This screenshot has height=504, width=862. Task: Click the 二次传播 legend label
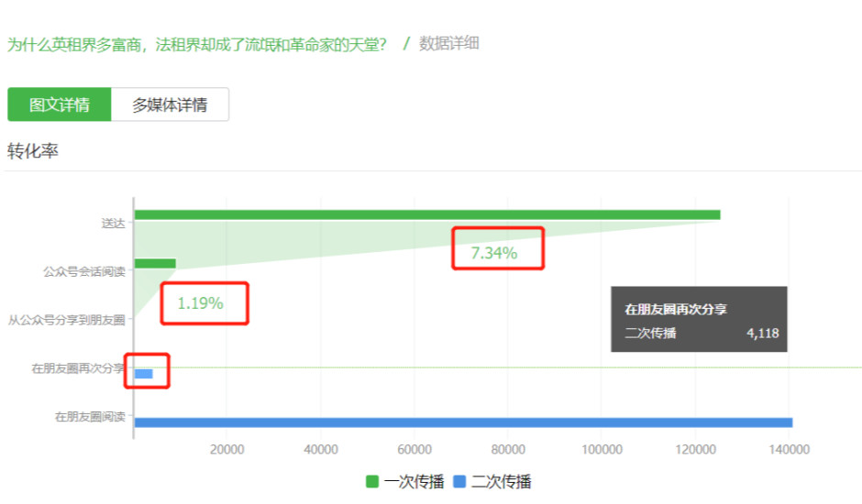pyautogui.click(x=501, y=482)
